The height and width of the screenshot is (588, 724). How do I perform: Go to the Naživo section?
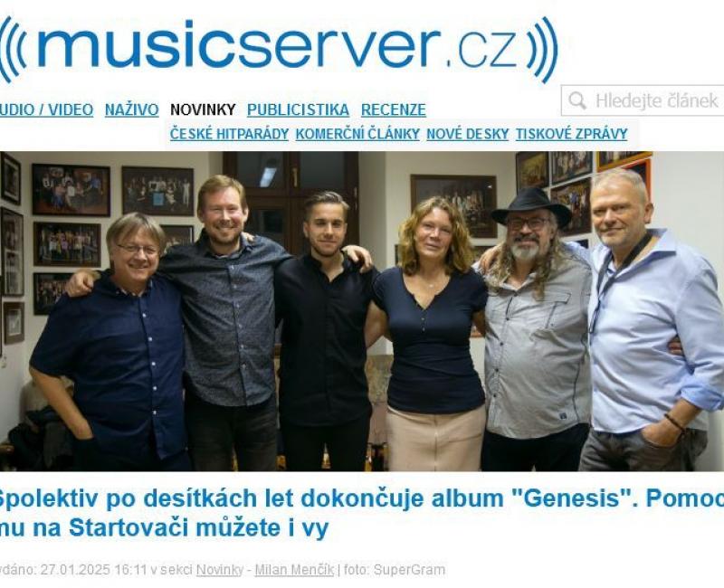tap(131, 109)
